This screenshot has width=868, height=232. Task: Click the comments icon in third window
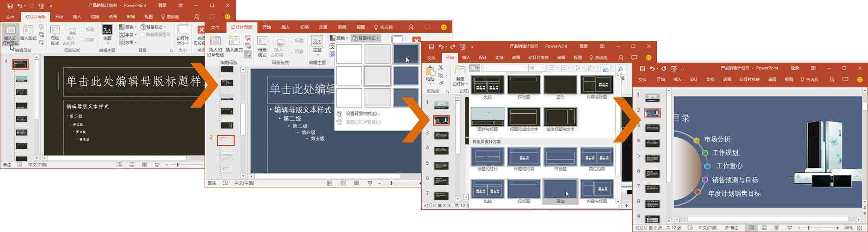tap(634, 58)
